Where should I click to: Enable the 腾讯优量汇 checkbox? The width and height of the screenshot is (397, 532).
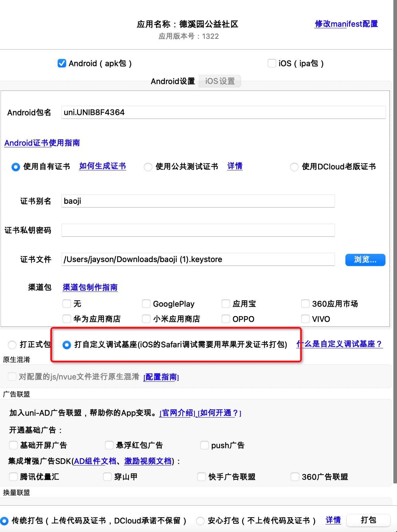tap(13, 476)
